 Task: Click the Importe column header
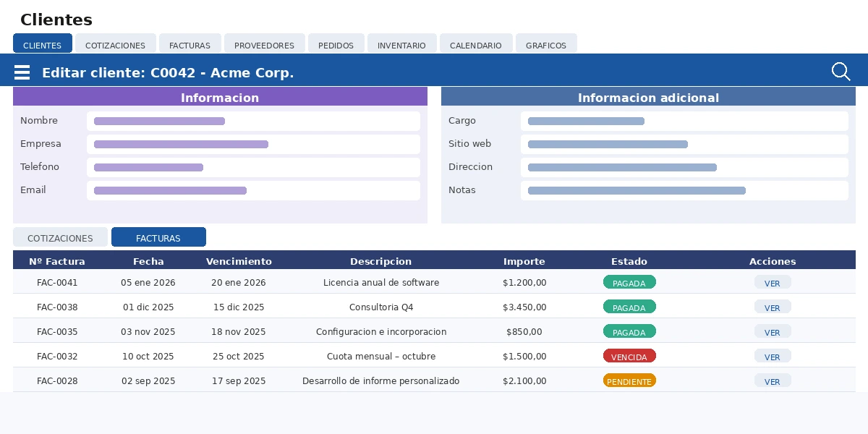(x=524, y=261)
